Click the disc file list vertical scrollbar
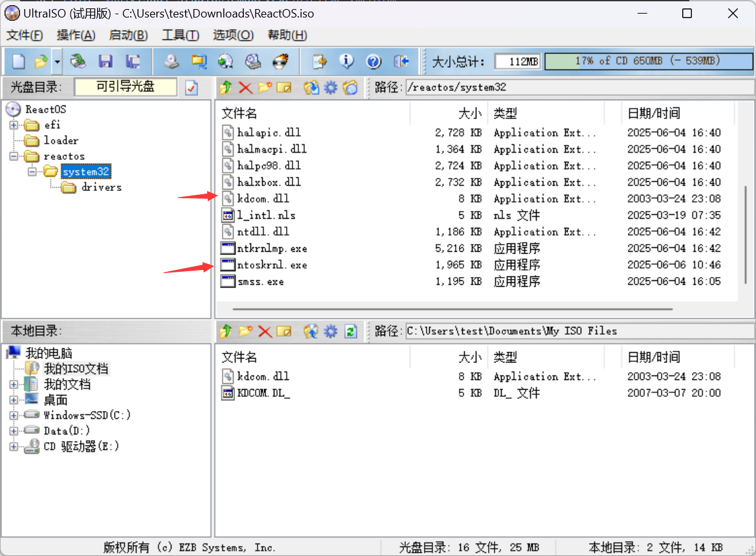 [746, 235]
